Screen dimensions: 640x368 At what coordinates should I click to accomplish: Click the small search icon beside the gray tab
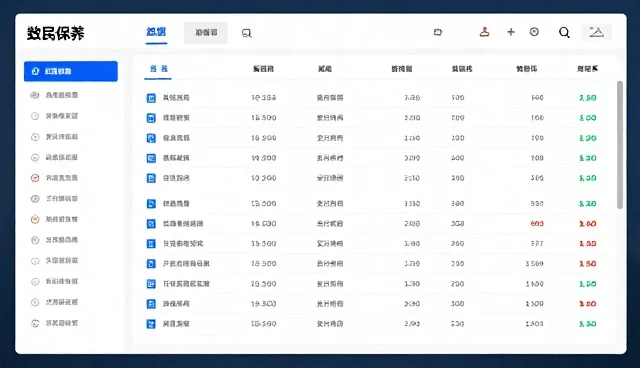[x=247, y=33]
